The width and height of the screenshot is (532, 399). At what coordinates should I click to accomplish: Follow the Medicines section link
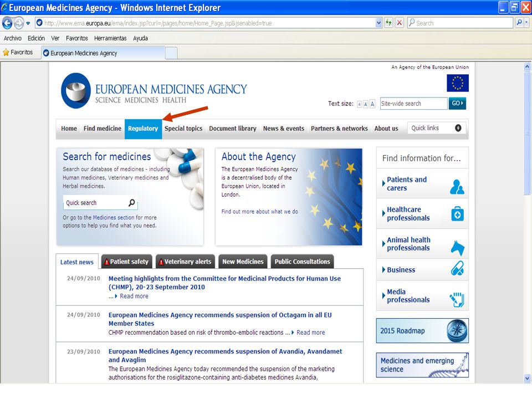tap(113, 217)
